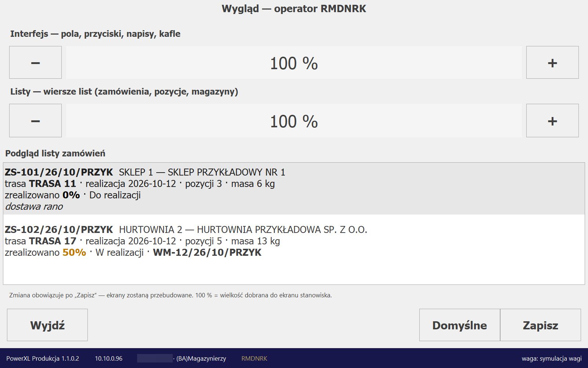Save changes with Zapisz
Viewport: 588px width, 368px height.
click(x=540, y=325)
